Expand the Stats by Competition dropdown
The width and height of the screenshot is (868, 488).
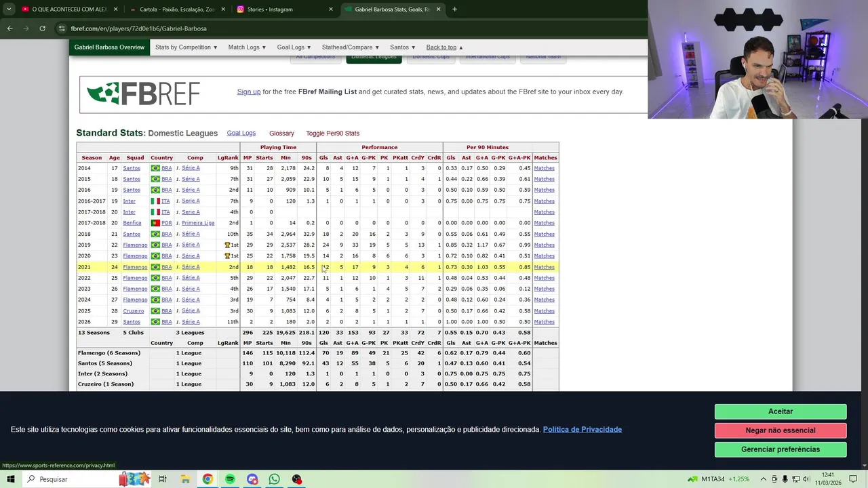pos(186,47)
